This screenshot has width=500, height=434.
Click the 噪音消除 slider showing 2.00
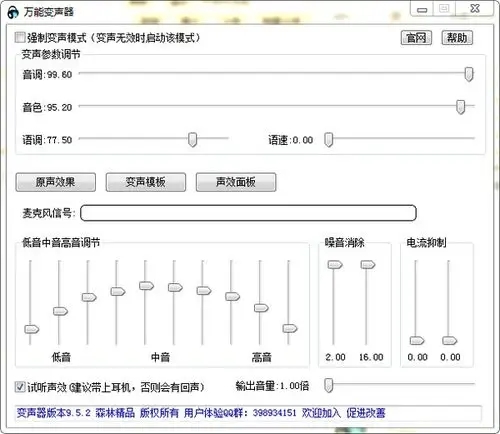335,265
